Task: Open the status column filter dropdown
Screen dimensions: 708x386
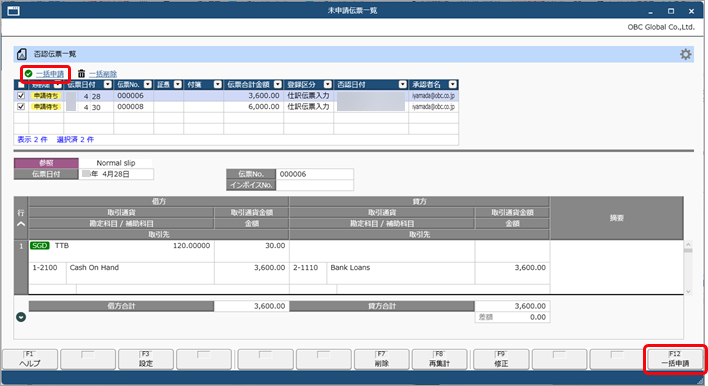Action: point(58,84)
